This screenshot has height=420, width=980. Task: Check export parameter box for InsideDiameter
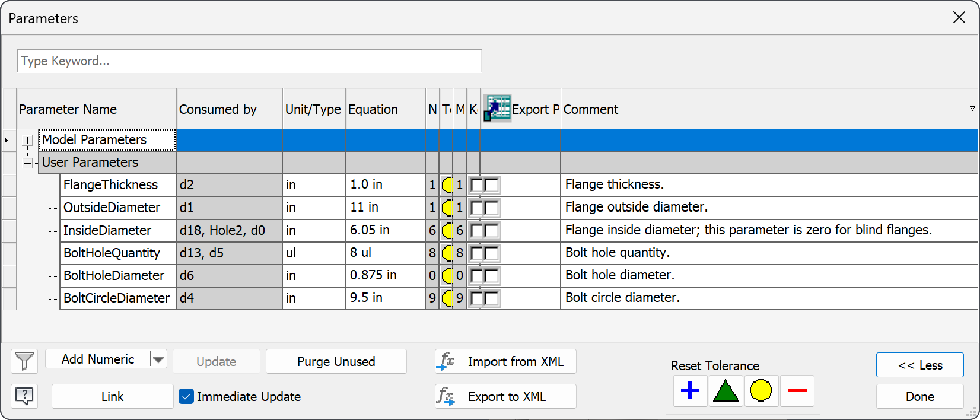(x=492, y=230)
